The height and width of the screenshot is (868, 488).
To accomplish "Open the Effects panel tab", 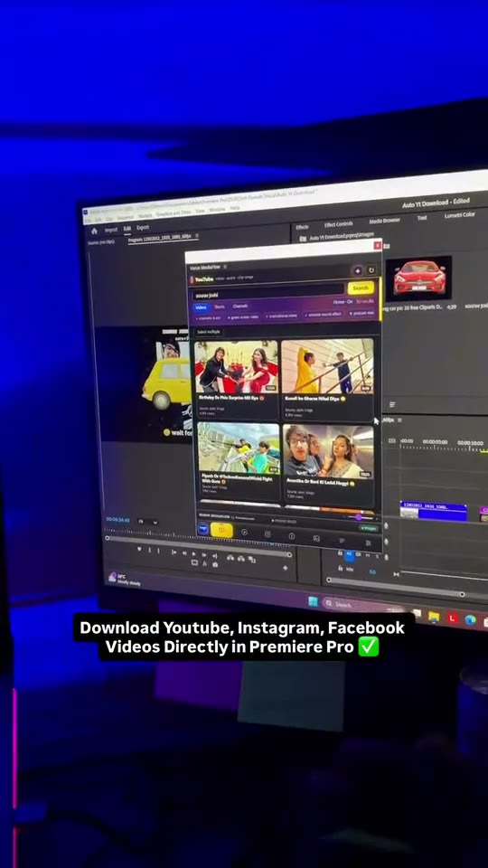I will click(x=302, y=227).
